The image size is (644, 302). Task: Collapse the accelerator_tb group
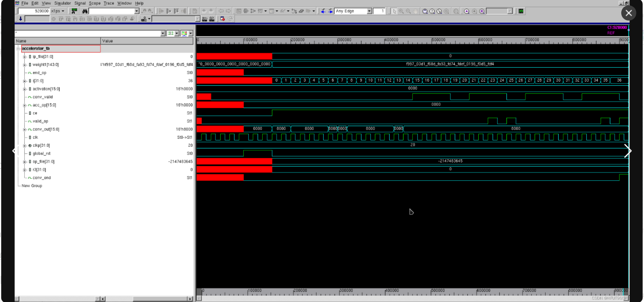[18, 49]
